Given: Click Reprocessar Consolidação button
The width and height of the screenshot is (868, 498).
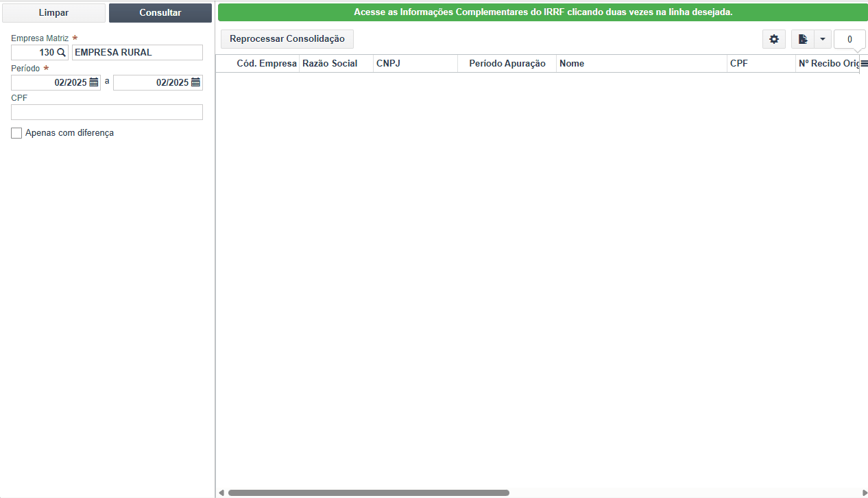Looking at the screenshot, I should tap(287, 39).
